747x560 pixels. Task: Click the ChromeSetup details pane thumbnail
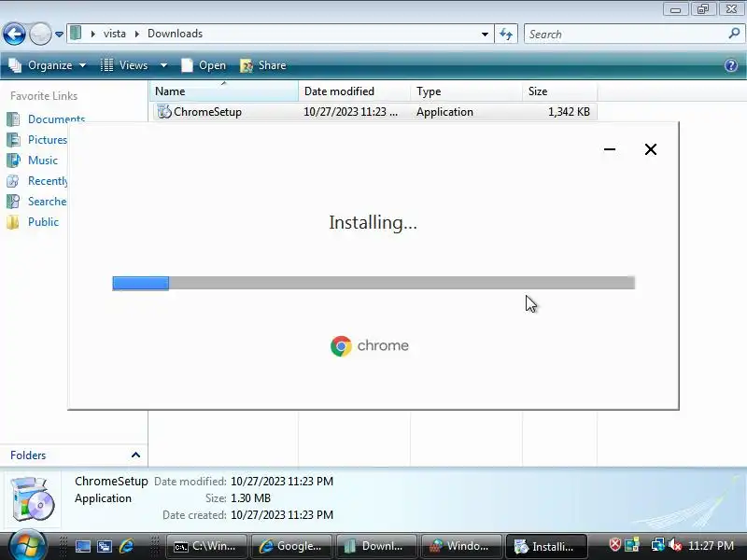coord(32,498)
